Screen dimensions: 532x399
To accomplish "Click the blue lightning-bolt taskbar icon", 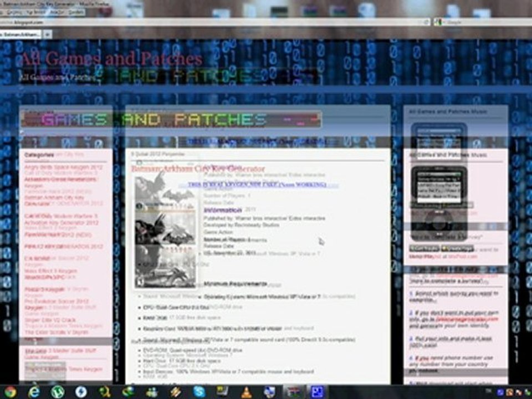I will click(81, 392).
